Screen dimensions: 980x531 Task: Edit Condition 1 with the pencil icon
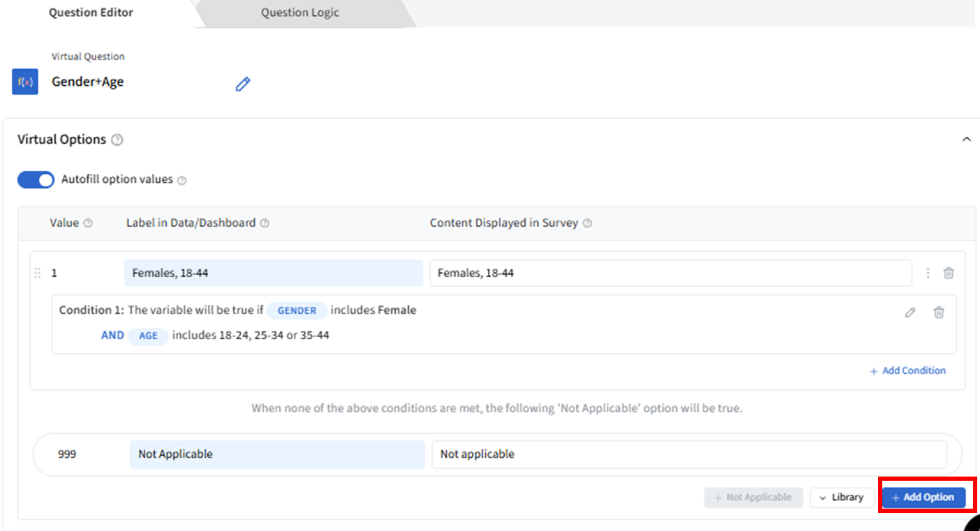910,313
